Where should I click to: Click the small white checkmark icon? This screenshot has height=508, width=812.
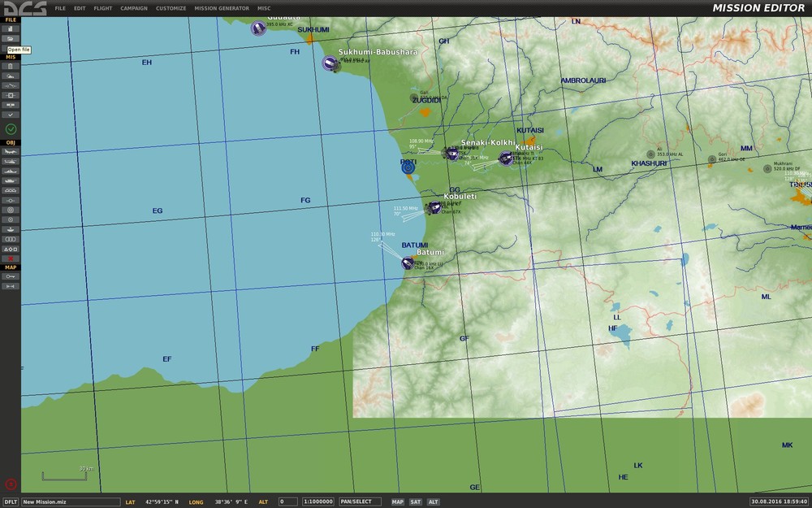click(11, 115)
